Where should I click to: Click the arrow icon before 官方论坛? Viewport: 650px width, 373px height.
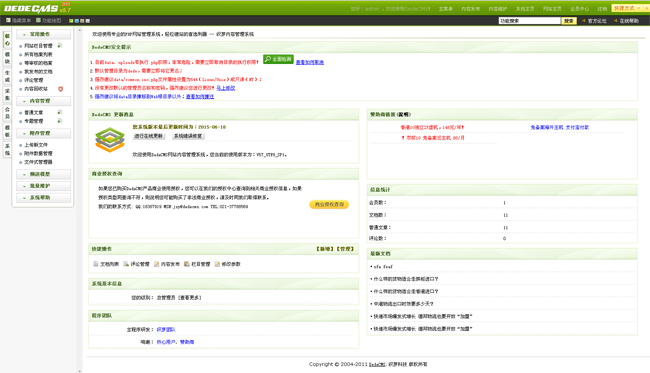(584, 20)
